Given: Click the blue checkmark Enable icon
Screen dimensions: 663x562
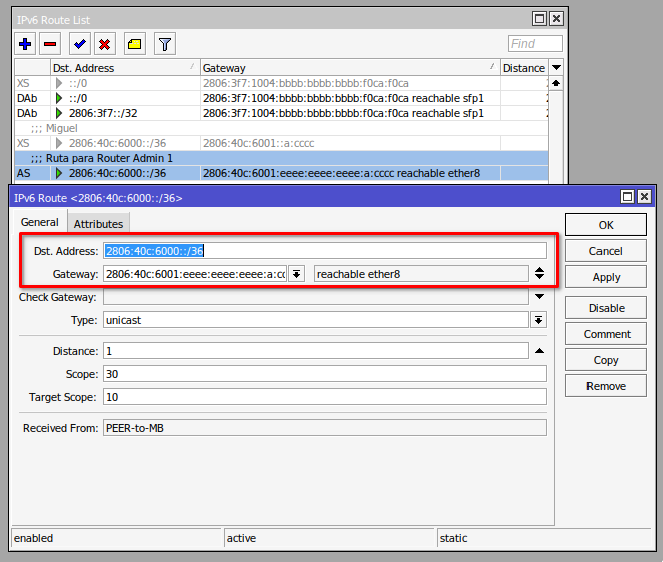Looking at the screenshot, I should click(x=80, y=44).
